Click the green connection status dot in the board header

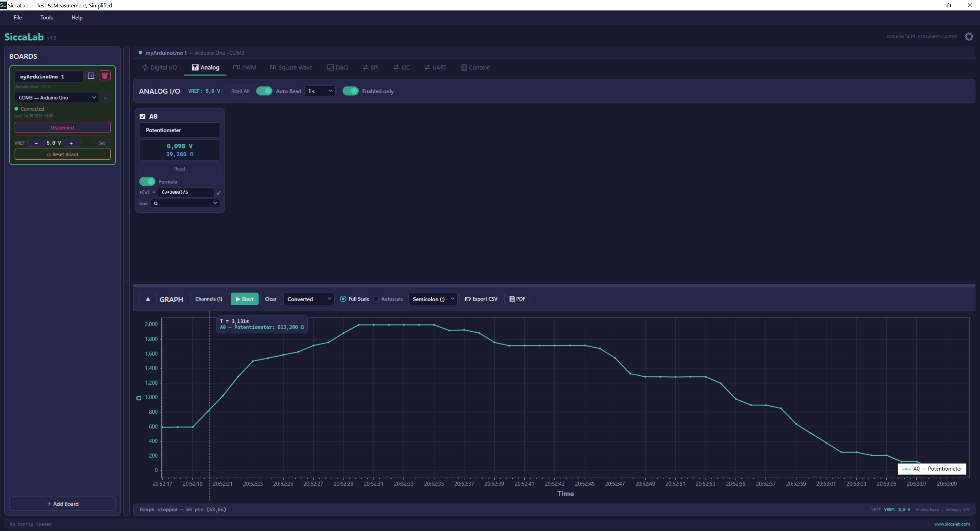[140, 52]
